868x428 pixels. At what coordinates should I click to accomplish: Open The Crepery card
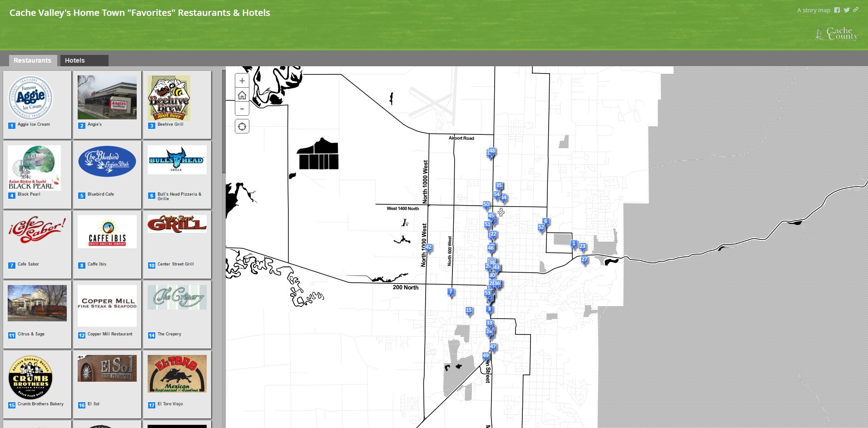point(177,315)
